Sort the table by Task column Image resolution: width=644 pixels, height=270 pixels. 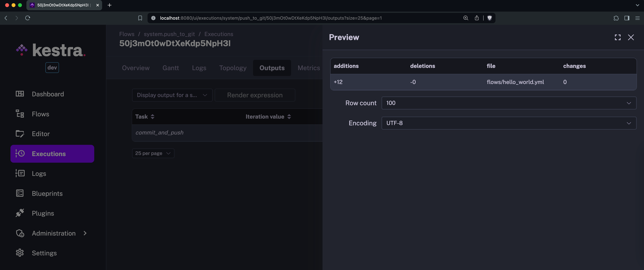click(x=152, y=117)
